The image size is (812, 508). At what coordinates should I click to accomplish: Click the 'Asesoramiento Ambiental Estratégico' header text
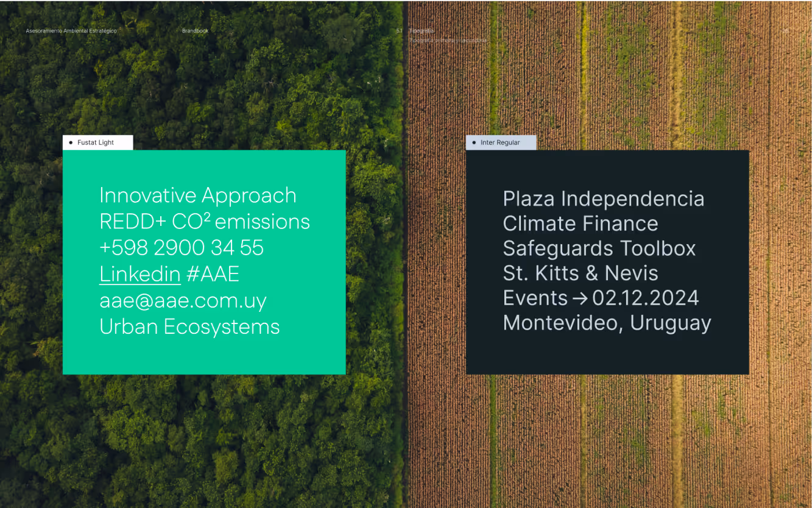point(71,30)
